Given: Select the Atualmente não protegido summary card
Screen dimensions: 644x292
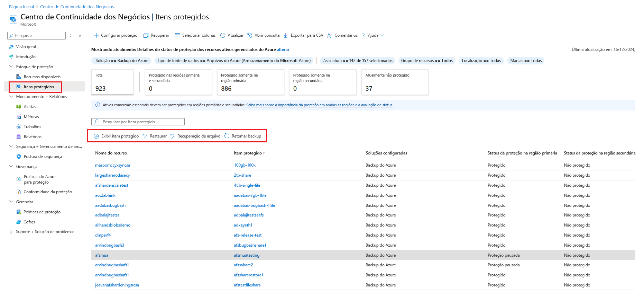Looking at the screenshot, I should point(395,82).
